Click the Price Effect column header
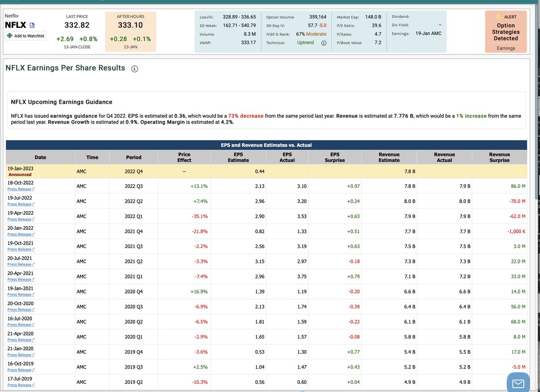 point(184,157)
